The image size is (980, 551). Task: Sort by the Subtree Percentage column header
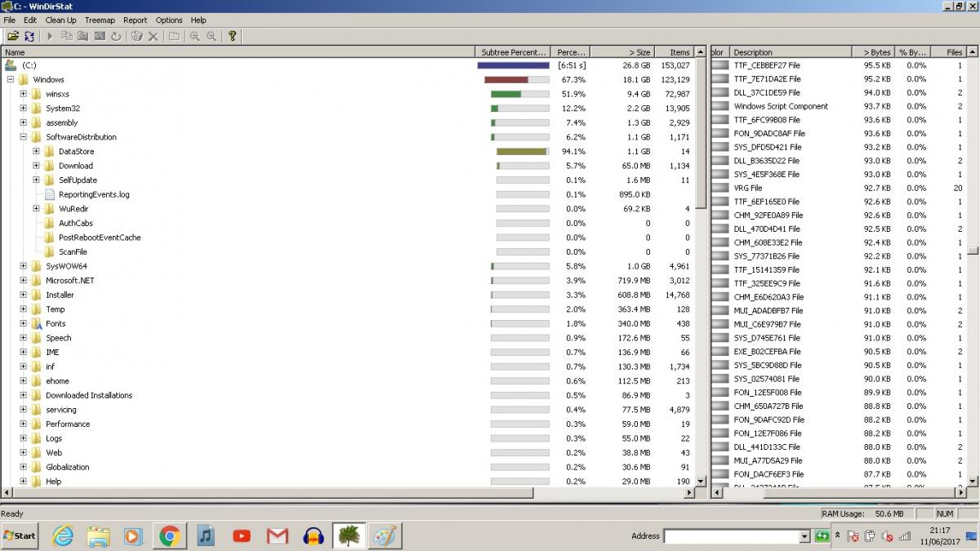[x=514, y=52]
